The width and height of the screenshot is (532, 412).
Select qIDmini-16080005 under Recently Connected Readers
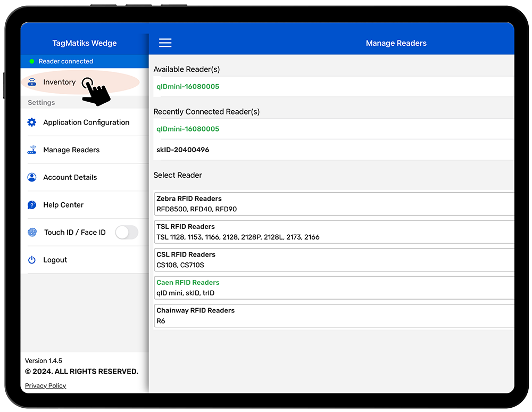[x=188, y=129]
